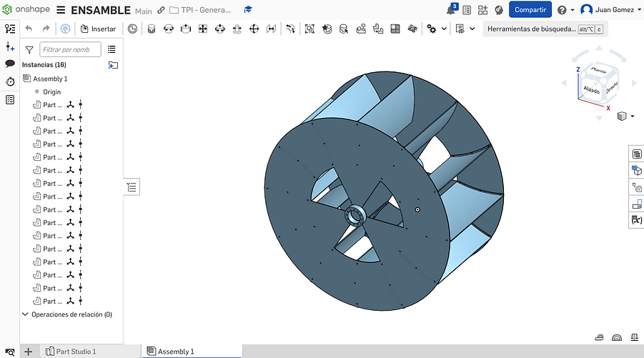The image size is (644, 358).
Task: Click the Compartir button
Action: pyautogui.click(x=530, y=9)
